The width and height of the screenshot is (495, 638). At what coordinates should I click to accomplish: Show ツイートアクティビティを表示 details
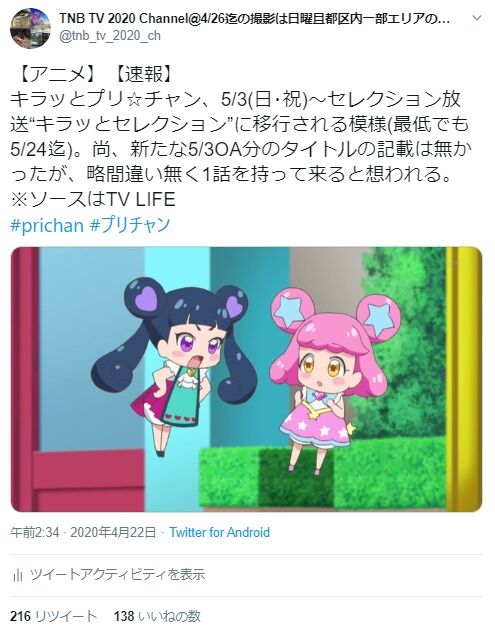click(118, 575)
